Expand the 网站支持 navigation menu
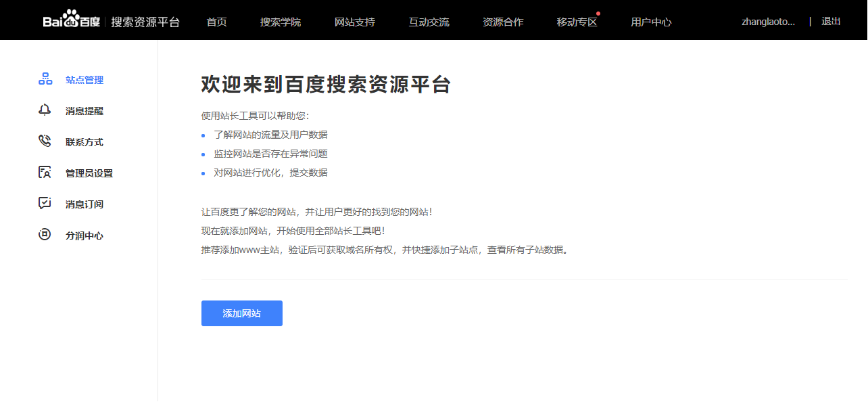 click(x=355, y=22)
